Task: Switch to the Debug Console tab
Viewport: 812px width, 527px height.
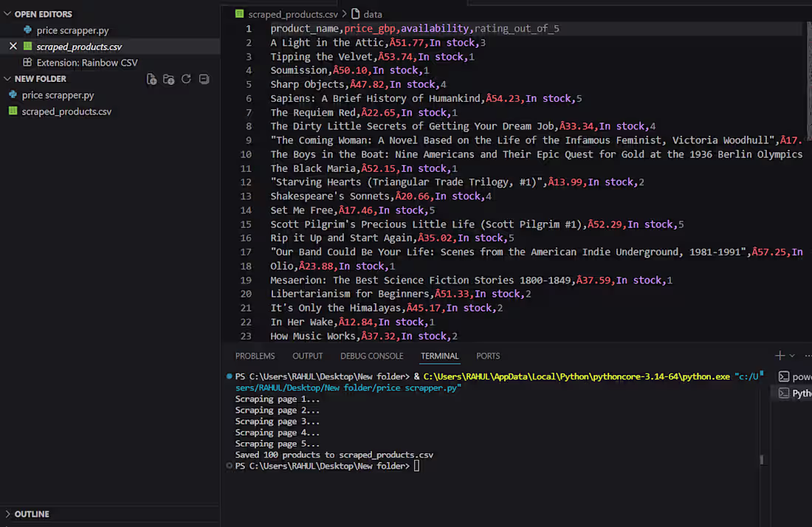Action: tap(372, 356)
